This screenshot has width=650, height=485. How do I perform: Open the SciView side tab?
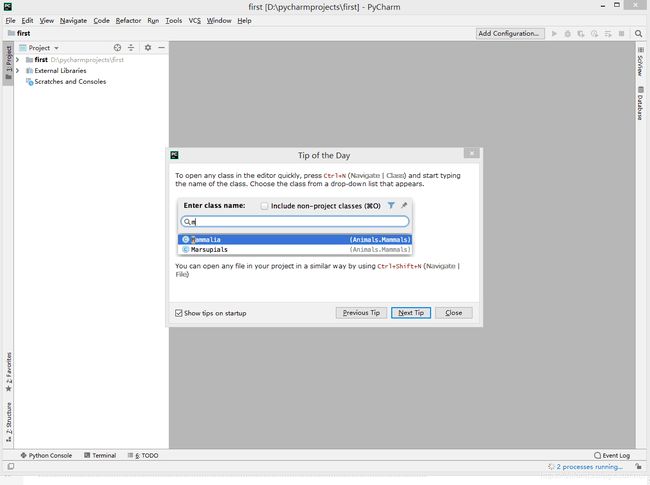(x=640, y=62)
